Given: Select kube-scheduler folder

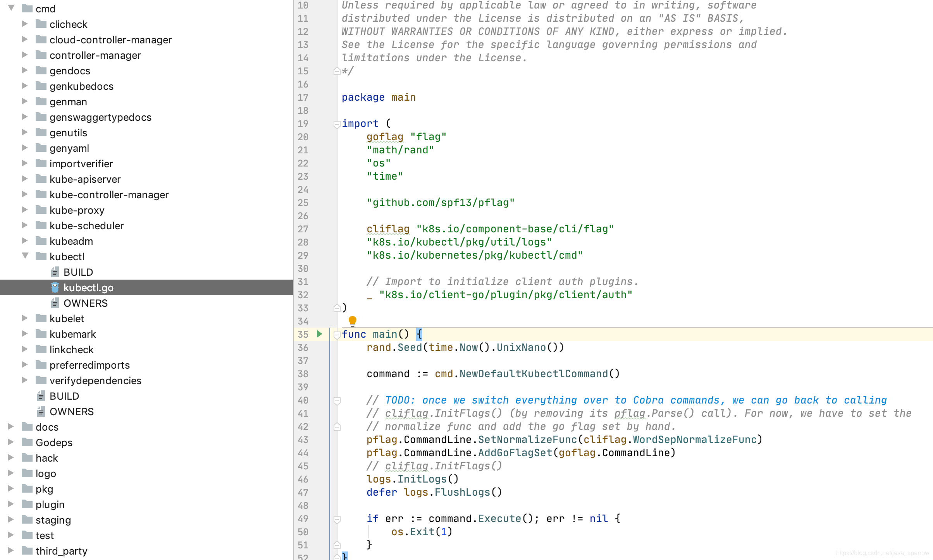Looking at the screenshot, I should tap(86, 226).
